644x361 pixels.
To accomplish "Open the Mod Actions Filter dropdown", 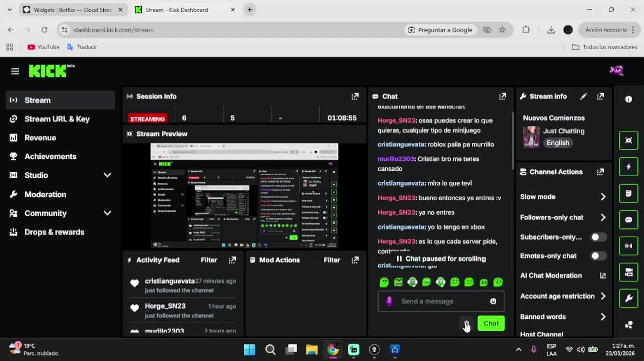I will 332,260.
